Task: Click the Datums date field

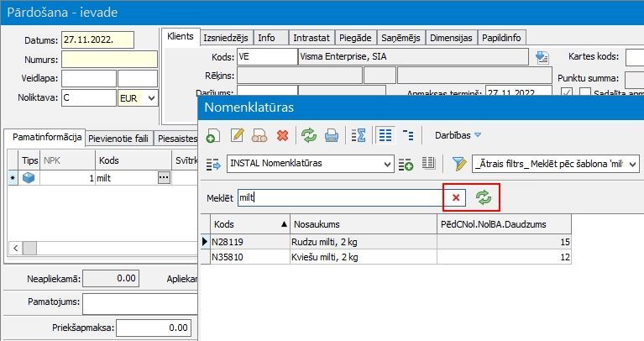Action: click(x=97, y=39)
